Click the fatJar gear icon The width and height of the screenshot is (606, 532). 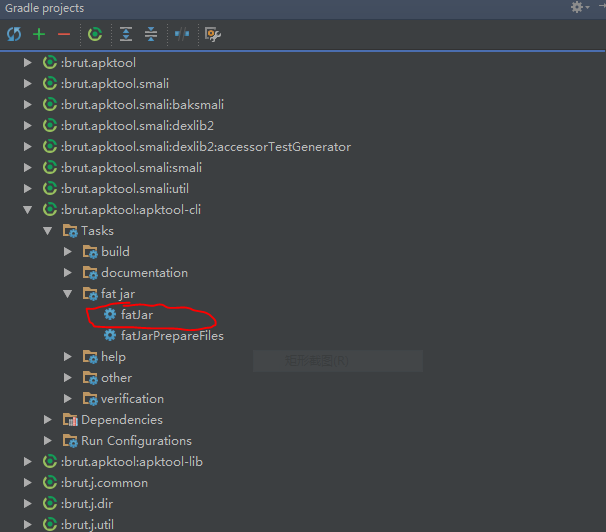tap(110, 314)
